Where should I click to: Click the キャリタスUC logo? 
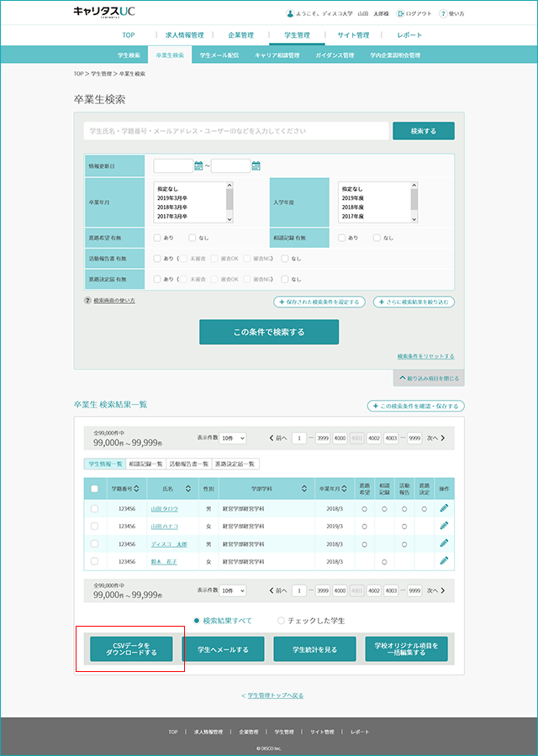104,12
